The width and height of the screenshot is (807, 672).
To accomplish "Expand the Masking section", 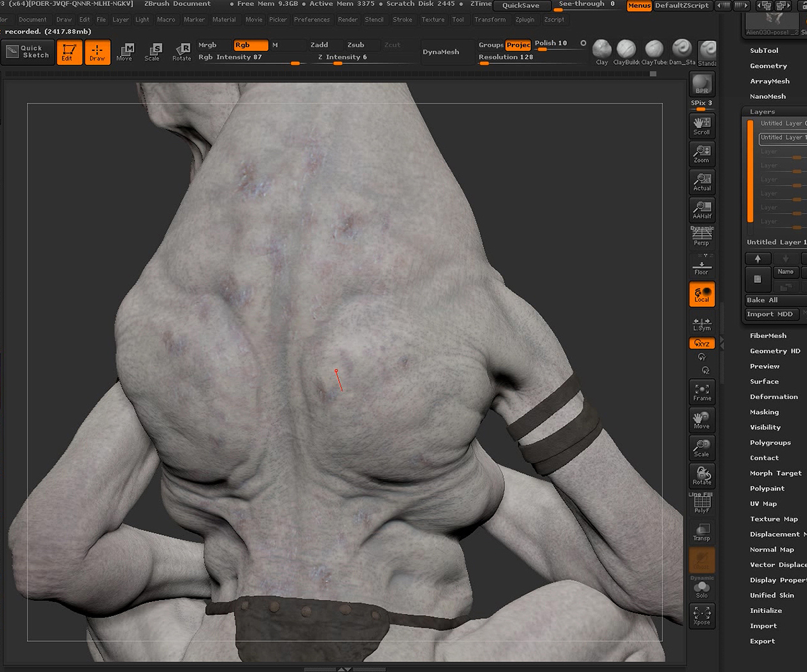I will [765, 412].
